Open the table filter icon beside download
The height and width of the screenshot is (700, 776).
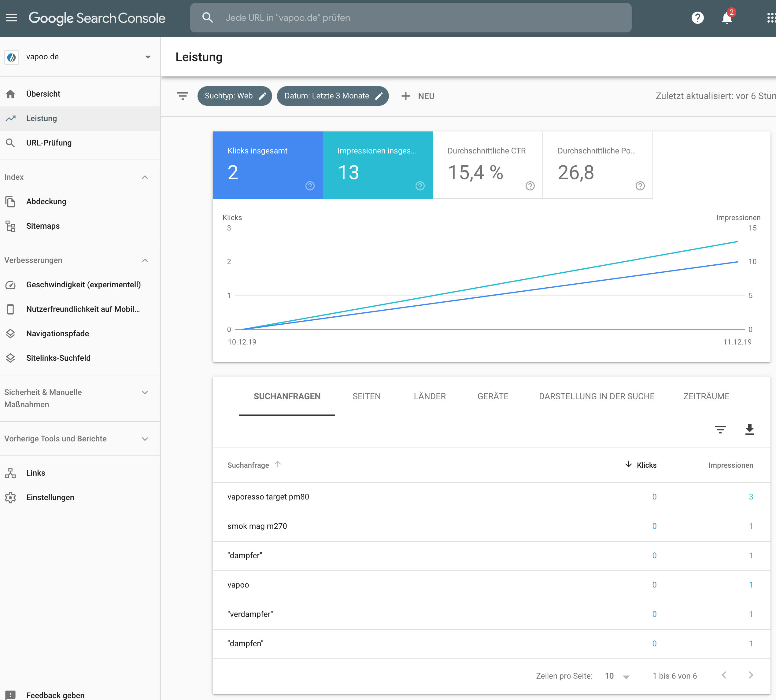click(x=720, y=429)
